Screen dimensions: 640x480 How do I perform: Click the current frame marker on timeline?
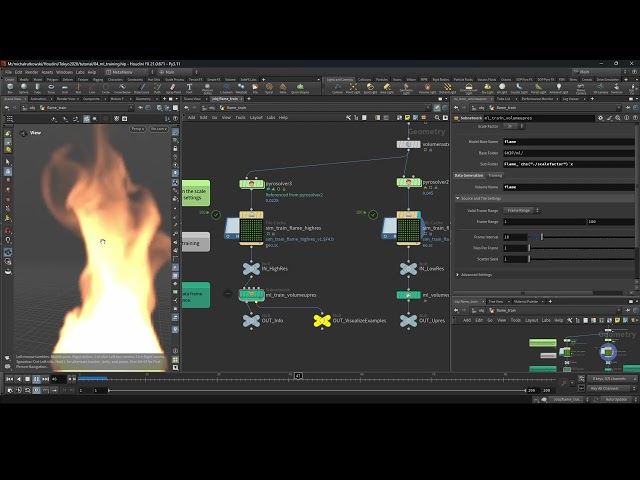[298, 376]
